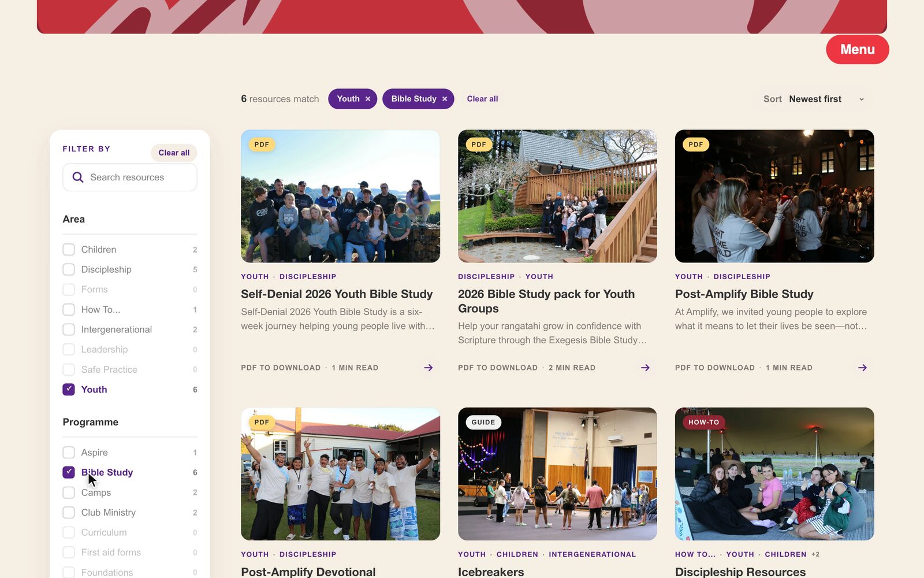The width and height of the screenshot is (924, 578).
Task: Click the +2 tag on Discipleship Resources
Action: click(x=815, y=554)
